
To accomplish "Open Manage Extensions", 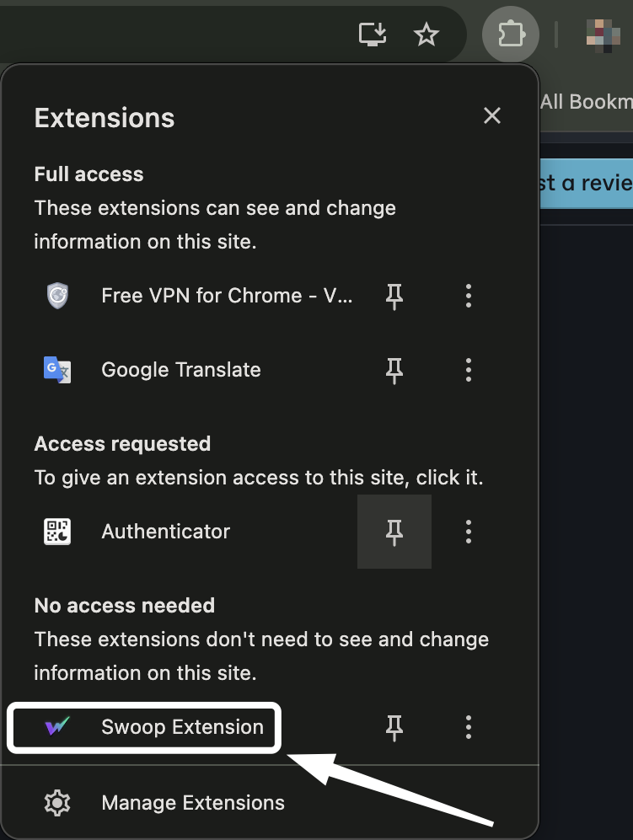I will [192, 803].
